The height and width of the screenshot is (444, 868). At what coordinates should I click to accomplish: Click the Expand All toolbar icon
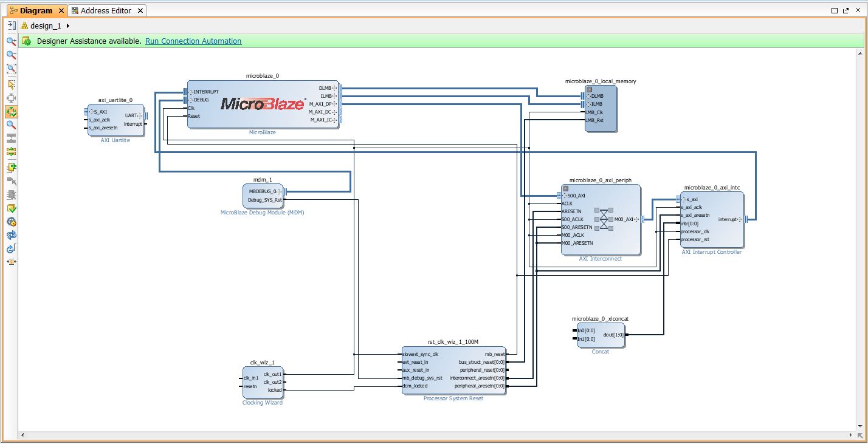click(x=11, y=152)
